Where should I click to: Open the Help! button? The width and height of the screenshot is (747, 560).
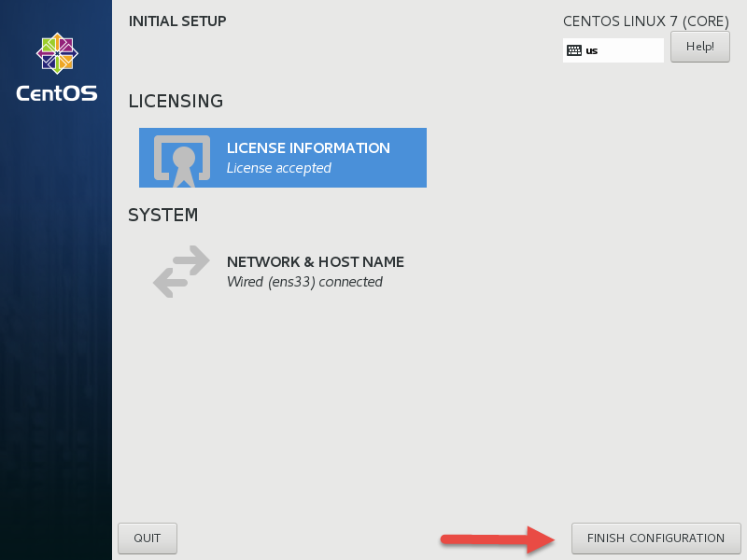click(x=699, y=47)
